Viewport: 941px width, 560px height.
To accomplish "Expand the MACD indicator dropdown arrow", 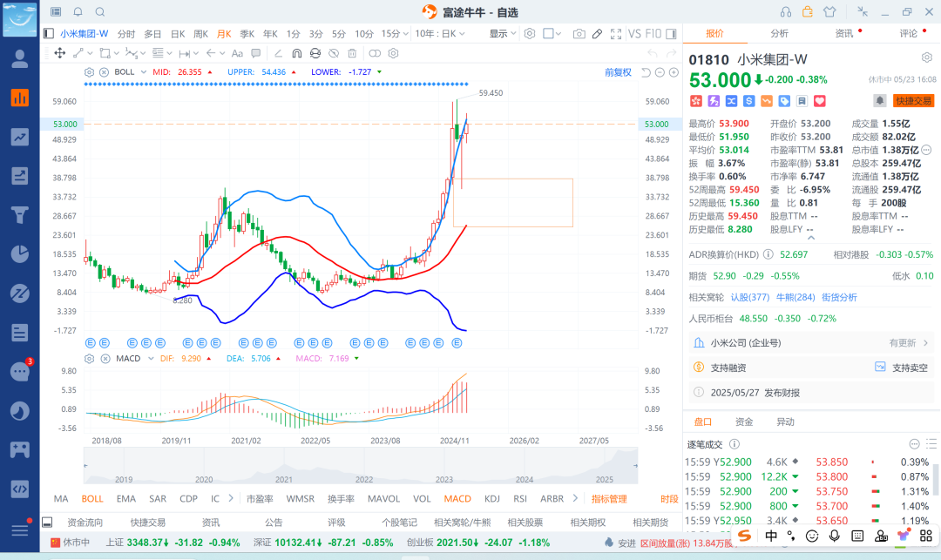I will click(x=151, y=359).
